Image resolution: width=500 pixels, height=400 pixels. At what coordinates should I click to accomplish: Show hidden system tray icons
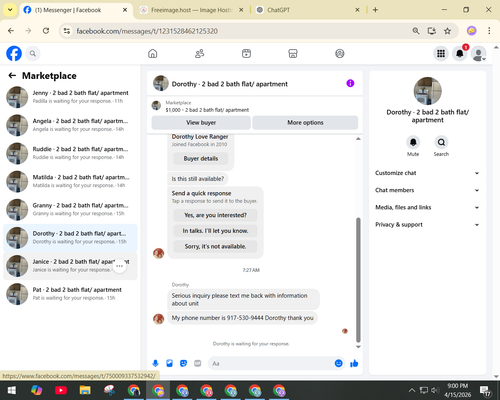pyautogui.click(x=412, y=390)
